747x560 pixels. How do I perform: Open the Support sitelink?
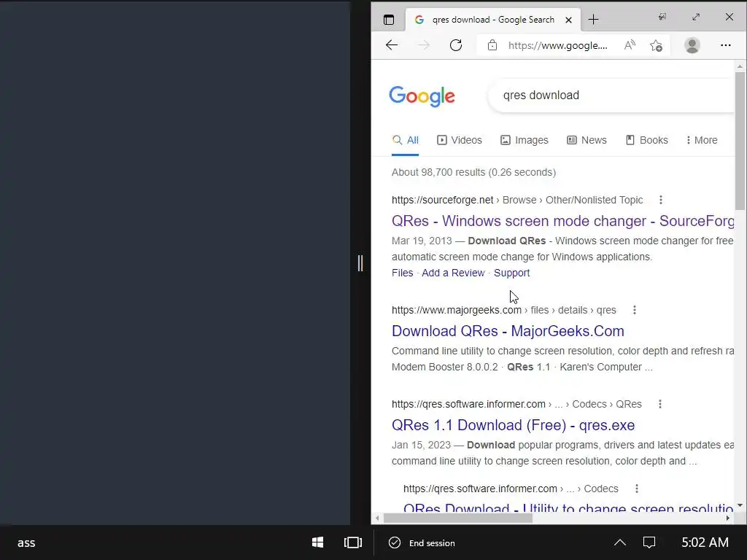pyautogui.click(x=511, y=273)
